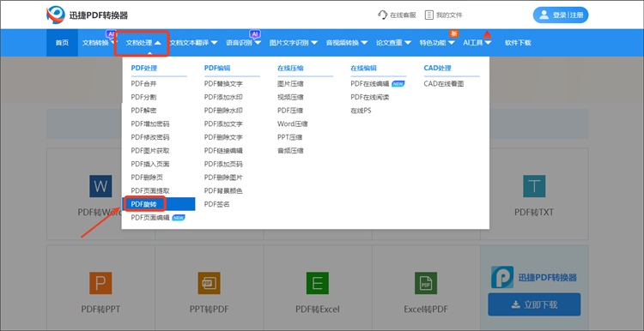Select PDF删除图片 menu entry

(223, 178)
